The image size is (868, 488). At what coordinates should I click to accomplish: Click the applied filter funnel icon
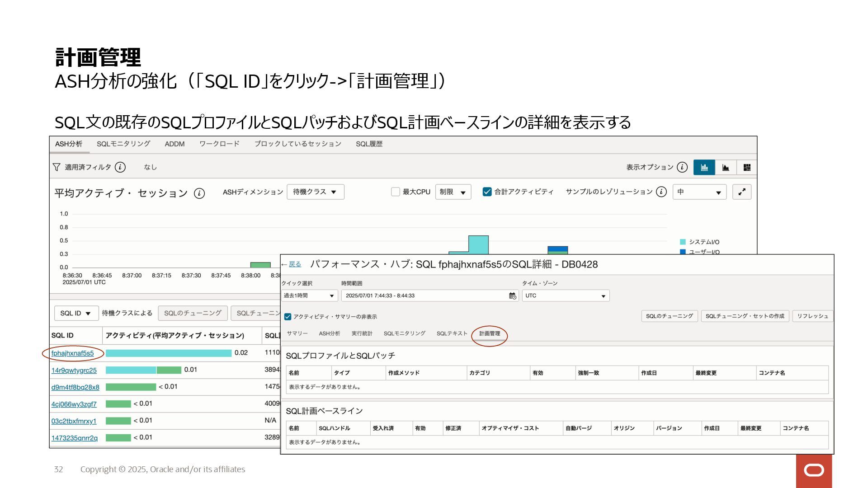pos(57,167)
